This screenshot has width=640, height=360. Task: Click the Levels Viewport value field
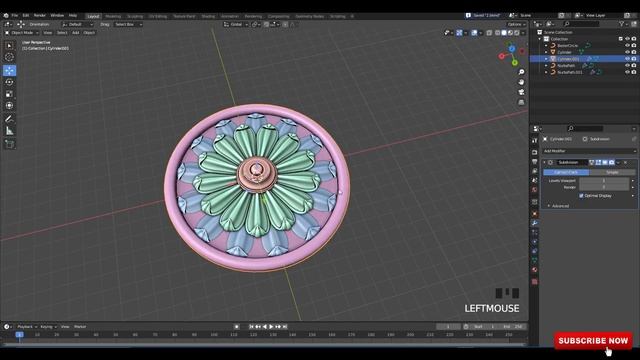pyautogui.click(x=604, y=180)
